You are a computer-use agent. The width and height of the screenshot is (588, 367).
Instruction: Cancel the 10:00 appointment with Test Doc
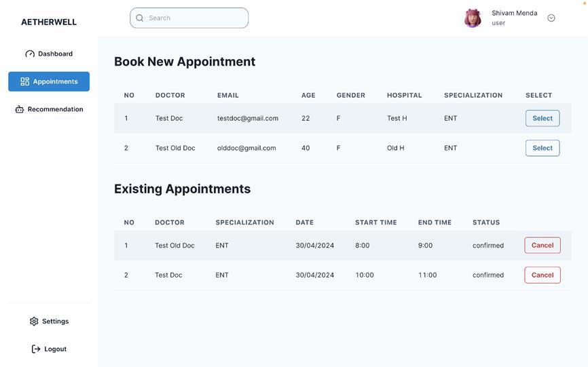pyautogui.click(x=542, y=275)
